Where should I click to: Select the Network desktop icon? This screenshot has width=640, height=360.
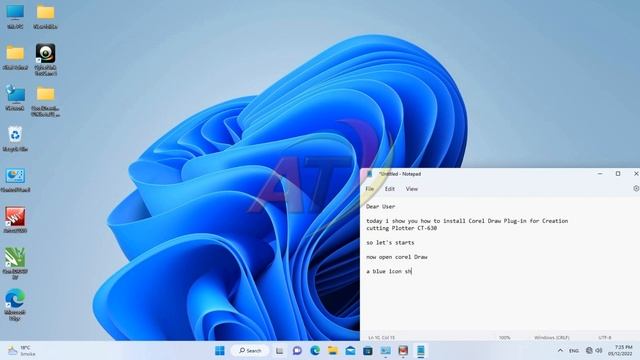(x=15, y=98)
